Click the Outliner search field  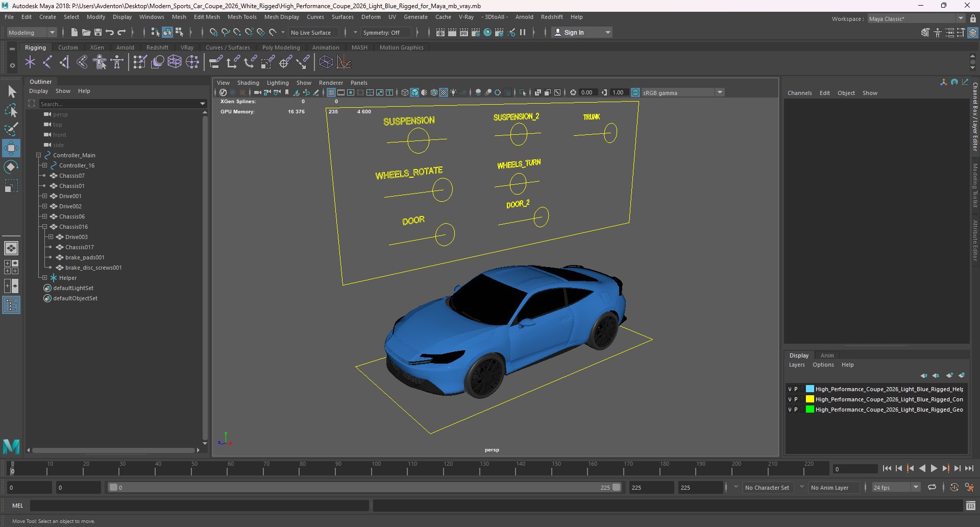click(118, 104)
